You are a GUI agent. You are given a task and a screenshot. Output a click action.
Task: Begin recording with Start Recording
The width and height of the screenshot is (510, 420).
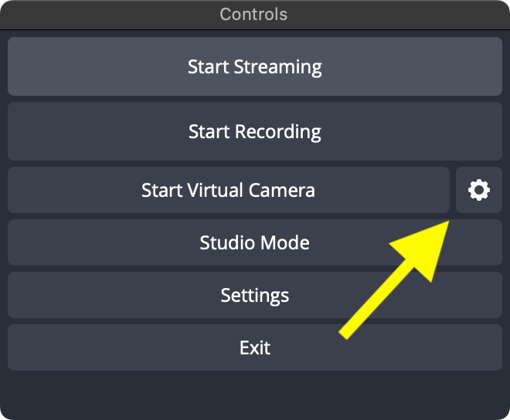(255, 131)
